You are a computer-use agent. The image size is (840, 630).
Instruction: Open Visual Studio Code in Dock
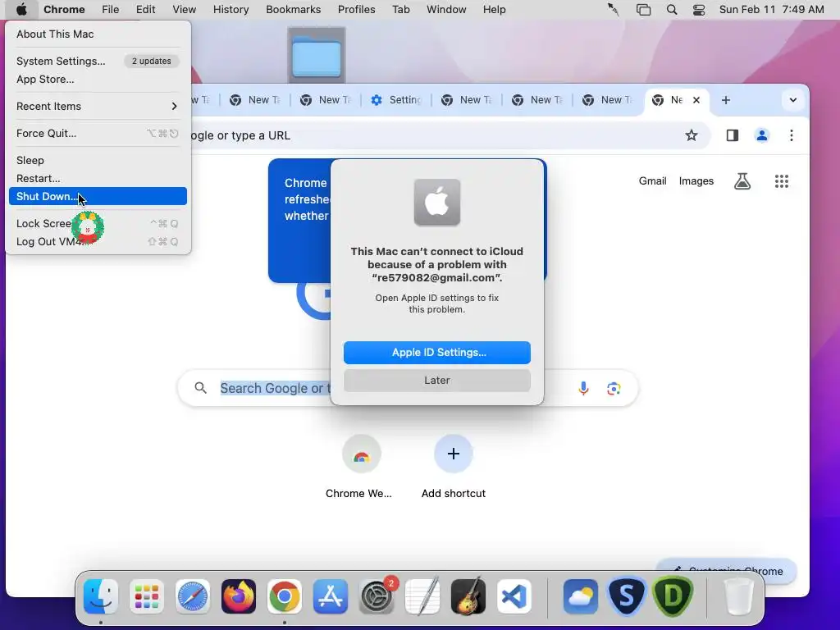514,596
